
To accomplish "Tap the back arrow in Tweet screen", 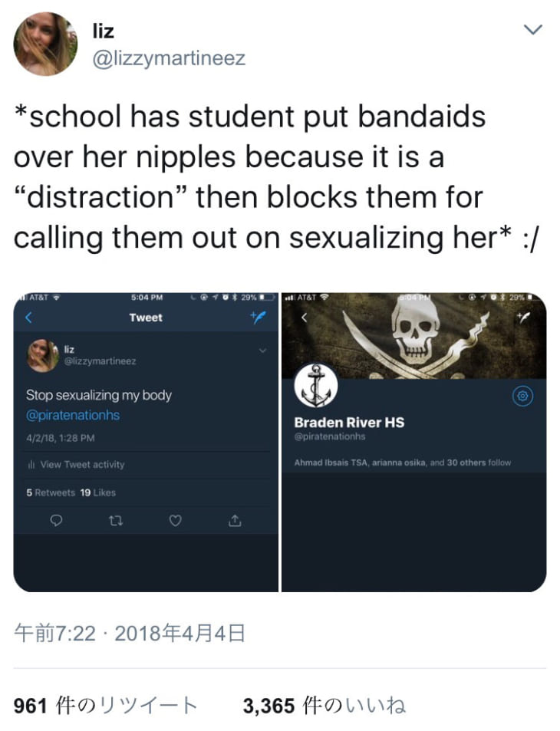I will point(29,318).
